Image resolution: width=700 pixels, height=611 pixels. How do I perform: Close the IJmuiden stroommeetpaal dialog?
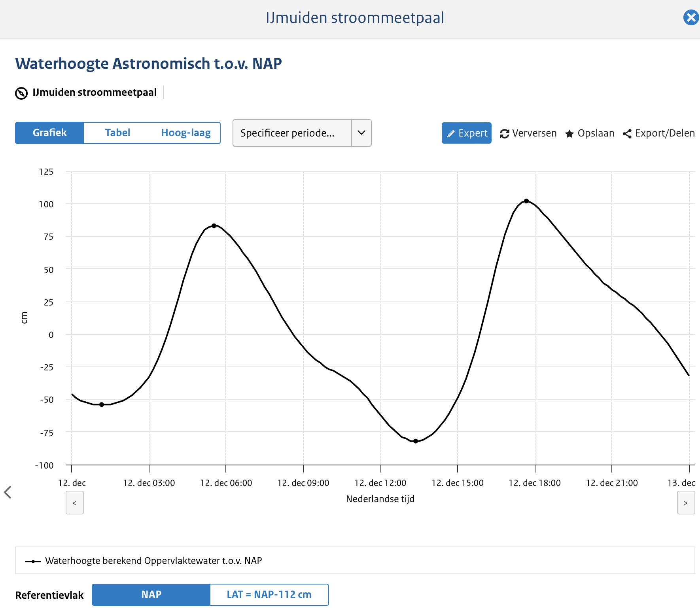click(x=691, y=18)
